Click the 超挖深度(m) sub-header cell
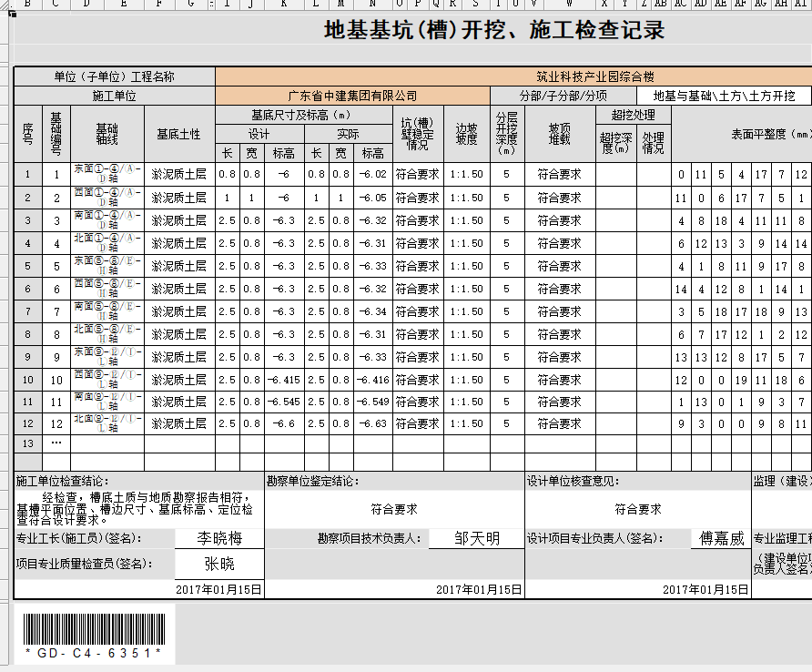The image size is (812, 672). click(616, 143)
